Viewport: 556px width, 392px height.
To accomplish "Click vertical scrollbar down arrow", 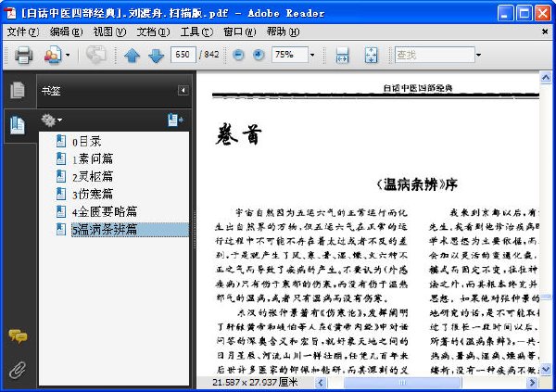I will [546, 370].
